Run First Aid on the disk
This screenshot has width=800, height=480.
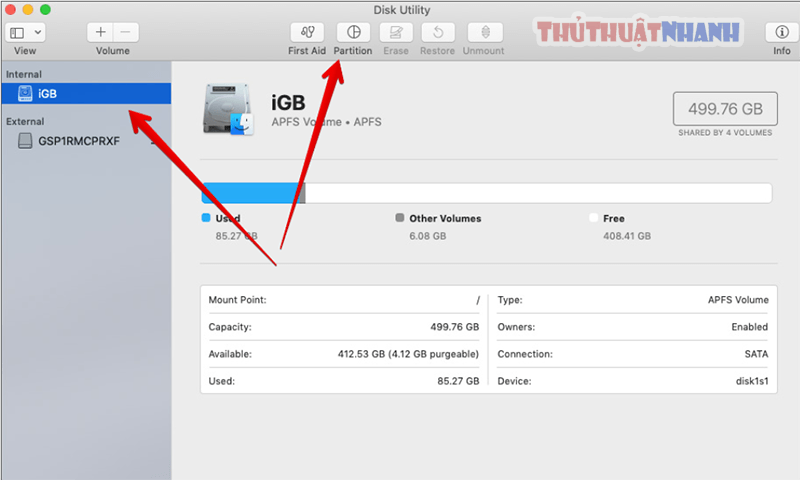click(x=307, y=32)
